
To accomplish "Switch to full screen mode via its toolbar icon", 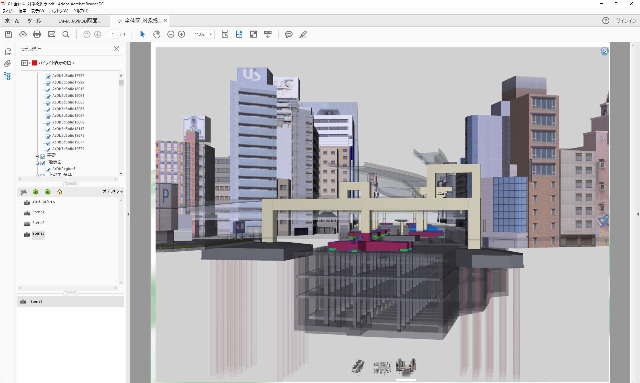I will (x=253, y=35).
